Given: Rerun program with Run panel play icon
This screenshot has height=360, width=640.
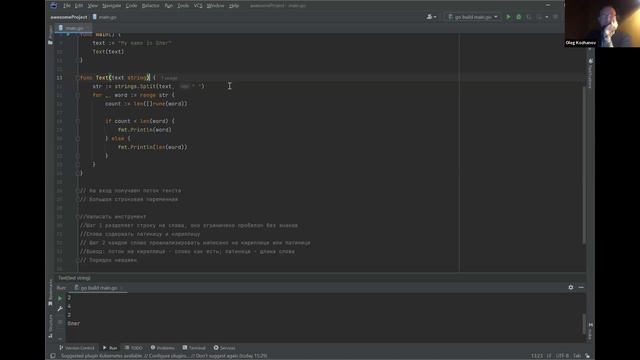Looking at the screenshot, I should (60, 298).
